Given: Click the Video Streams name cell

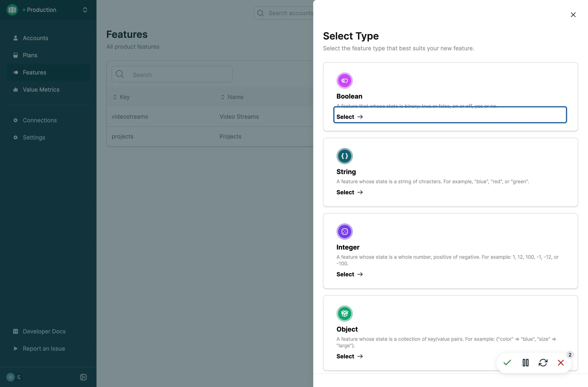Looking at the screenshot, I should pos(239,117).
